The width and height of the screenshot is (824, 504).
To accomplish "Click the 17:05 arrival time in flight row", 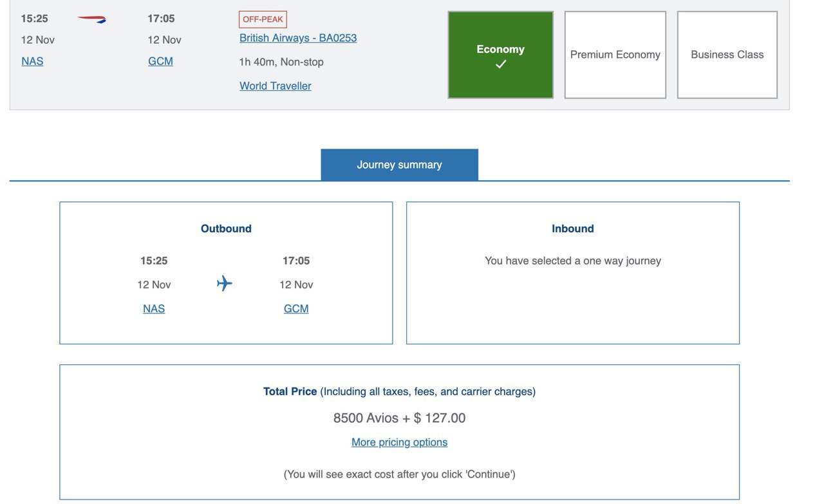I will [161, 19].
